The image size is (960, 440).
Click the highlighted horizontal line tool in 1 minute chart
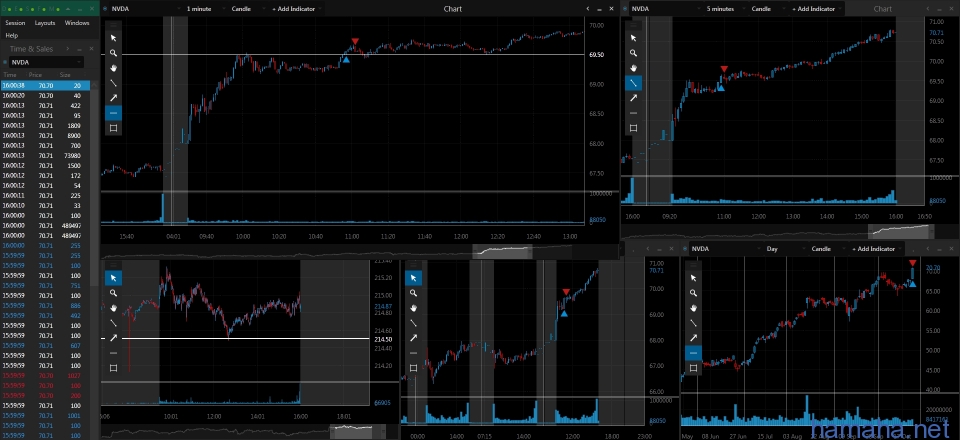point(113,113)
